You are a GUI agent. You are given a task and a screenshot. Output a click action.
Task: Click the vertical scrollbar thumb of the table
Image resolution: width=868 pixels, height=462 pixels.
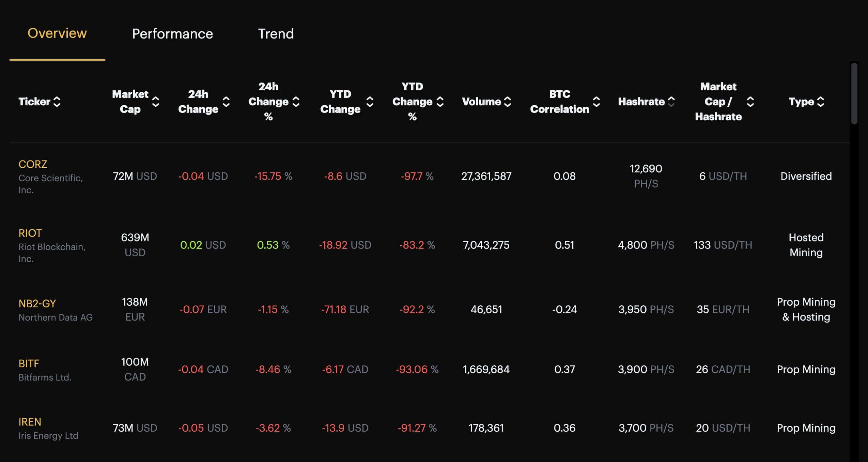tap(854, 94)
